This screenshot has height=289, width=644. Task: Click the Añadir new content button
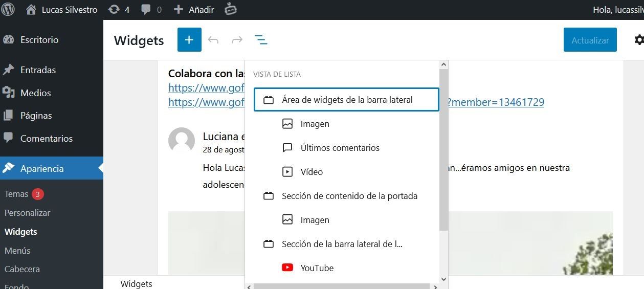(x=194, y=10)
